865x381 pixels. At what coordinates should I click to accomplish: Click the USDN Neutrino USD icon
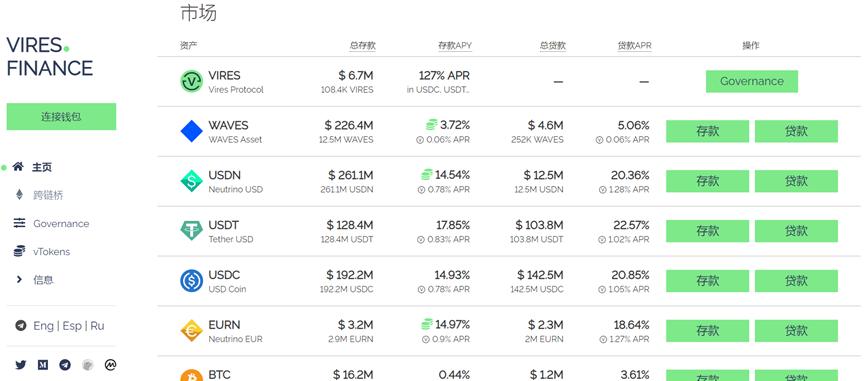[x=191, y=181]
